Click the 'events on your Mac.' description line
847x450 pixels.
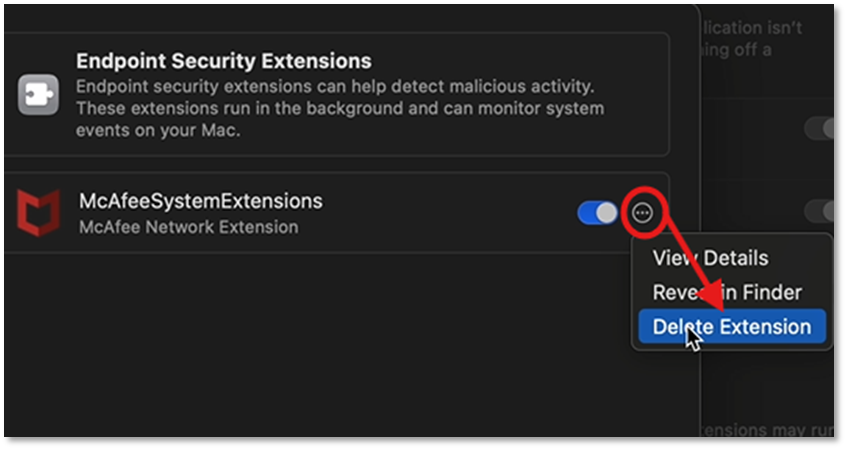click(x=158, y=129)
